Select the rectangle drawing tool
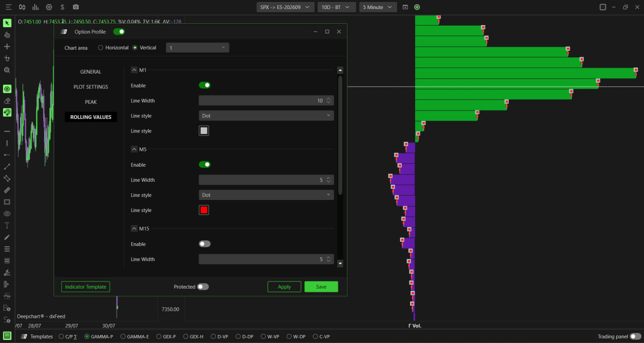The height and width of the screenshot is (343, 644). [7, 202]
